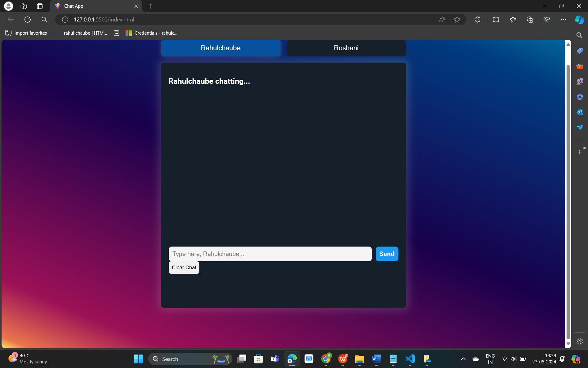This screenshot has width=588, height=368.
Task: Open Visual Studio Code from taskbar
Action: [410, 359]
